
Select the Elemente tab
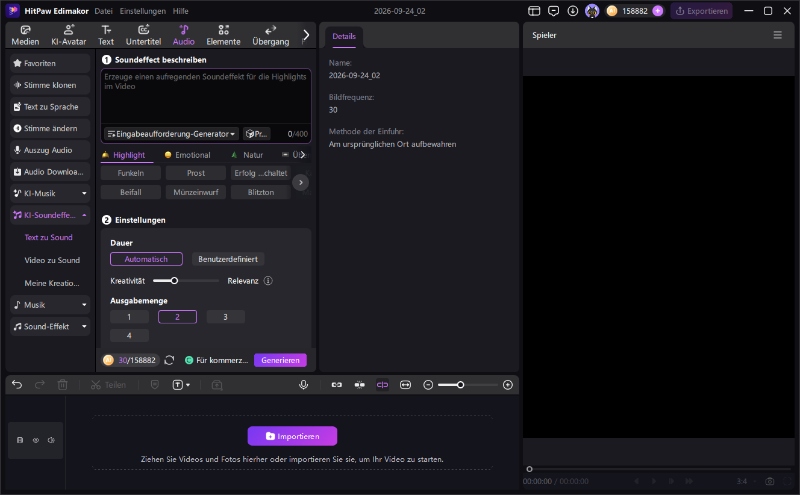point(223,35)
